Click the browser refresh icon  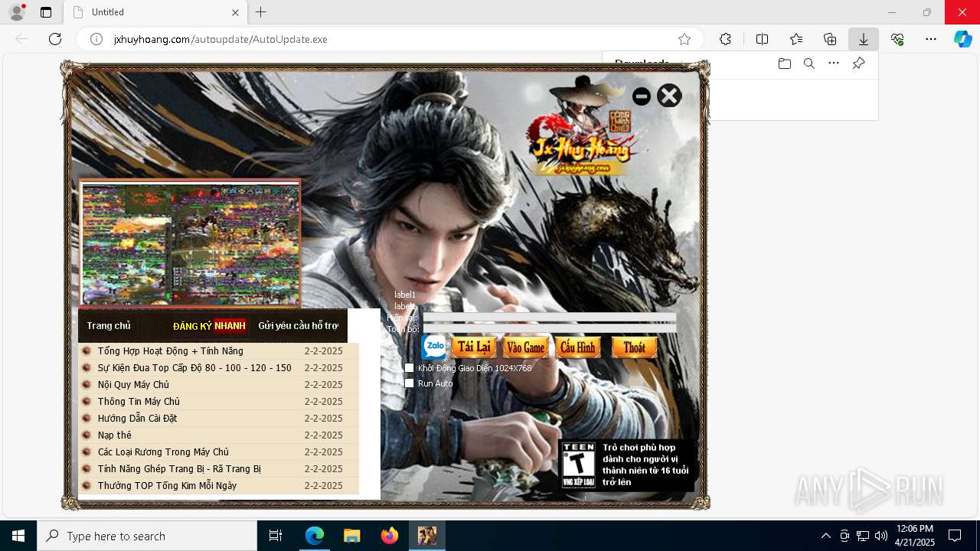click(55, 39)
